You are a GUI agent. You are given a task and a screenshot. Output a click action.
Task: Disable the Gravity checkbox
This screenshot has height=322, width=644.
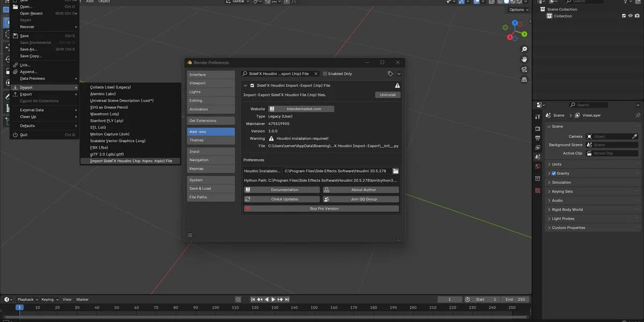[553, 173]
